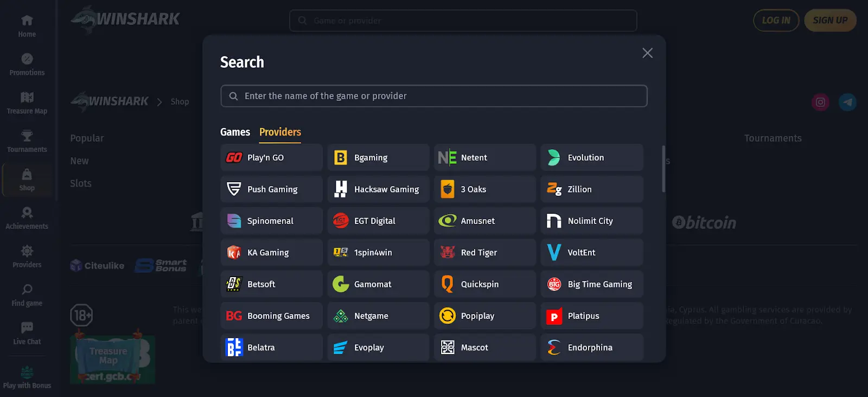Switch to the Games tab
The height and width of the screenshot is (397, 868).
pos(235,132)
